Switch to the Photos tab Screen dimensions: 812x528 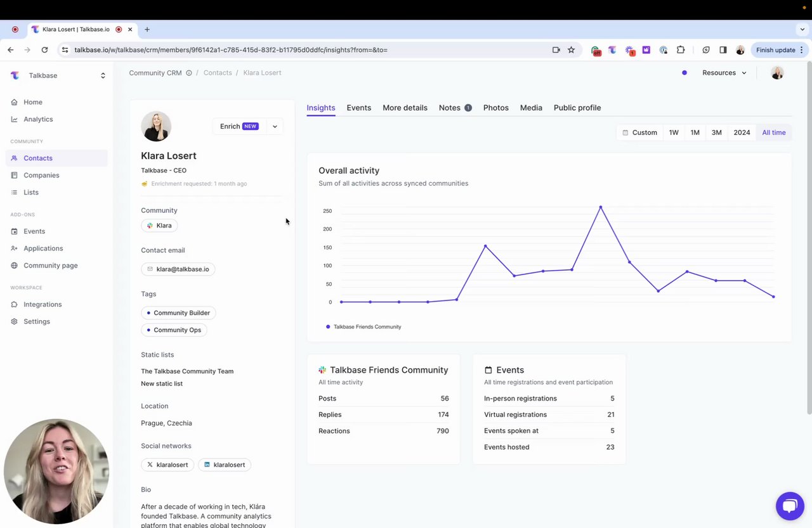pyautogui.click(x=496, y=108)
